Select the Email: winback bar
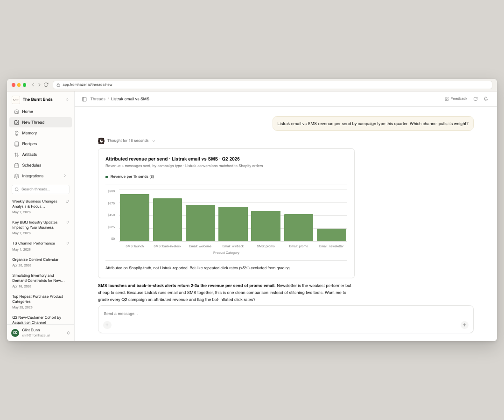Viewport: 504px width, 420px height. point(233,224)
